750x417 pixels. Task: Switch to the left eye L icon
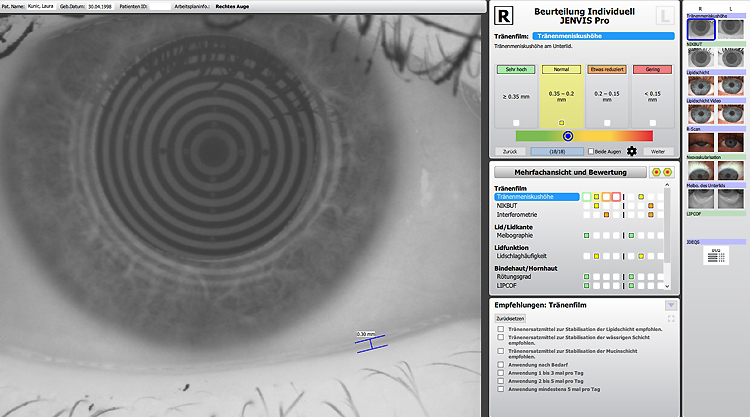pyautogui.click(x=663, y=17)
